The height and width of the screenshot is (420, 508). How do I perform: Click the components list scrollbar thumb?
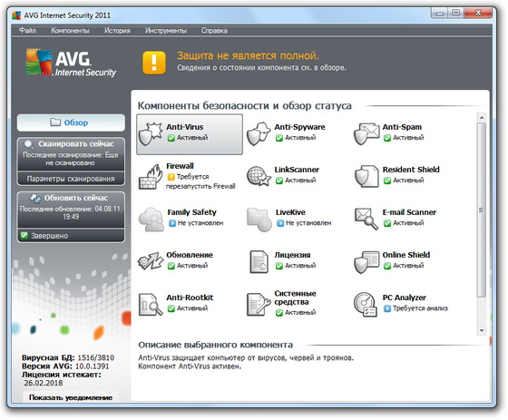click(482, 210)
